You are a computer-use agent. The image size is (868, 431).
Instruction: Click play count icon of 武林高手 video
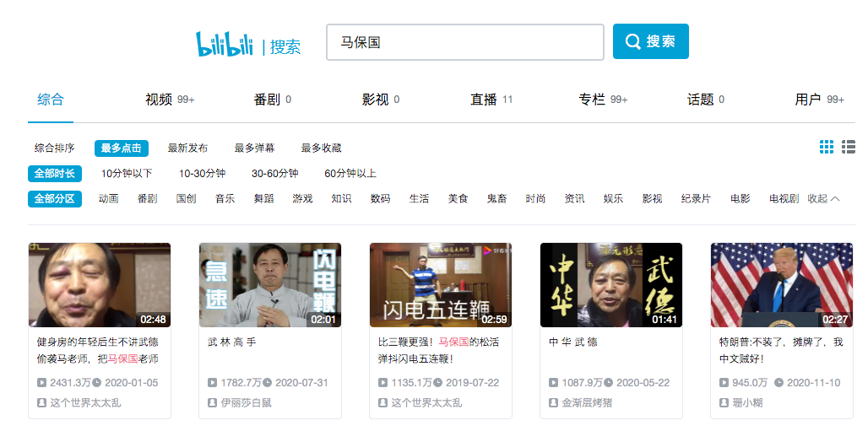coord(213,383)
